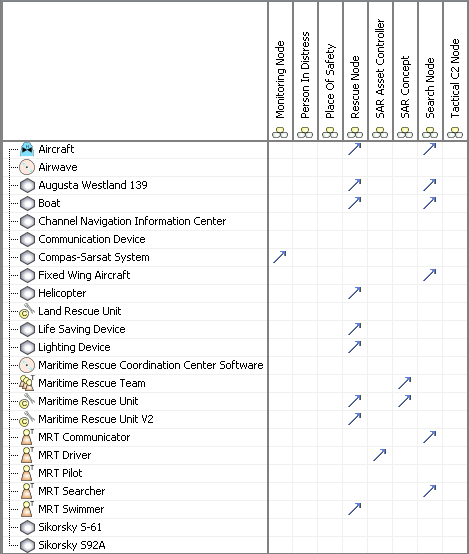Click the Aircraft row icon
This screenshot has width=469, height=554.
[27, 149]
